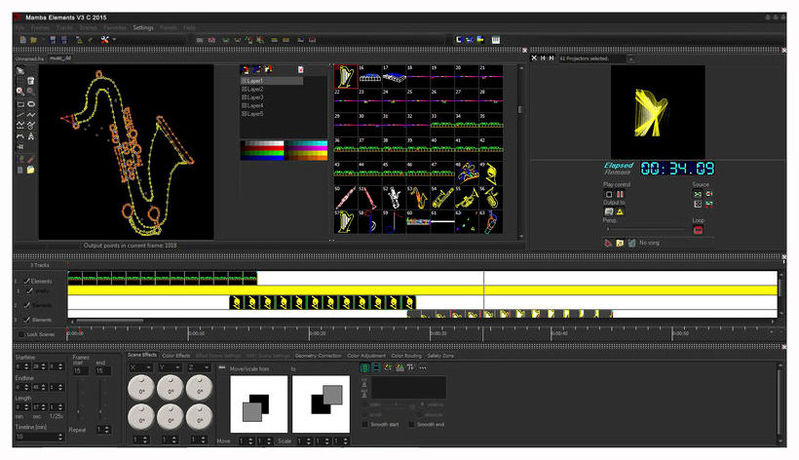Switch to the Color Effects tab
The image size is (799, 460).
176,356
